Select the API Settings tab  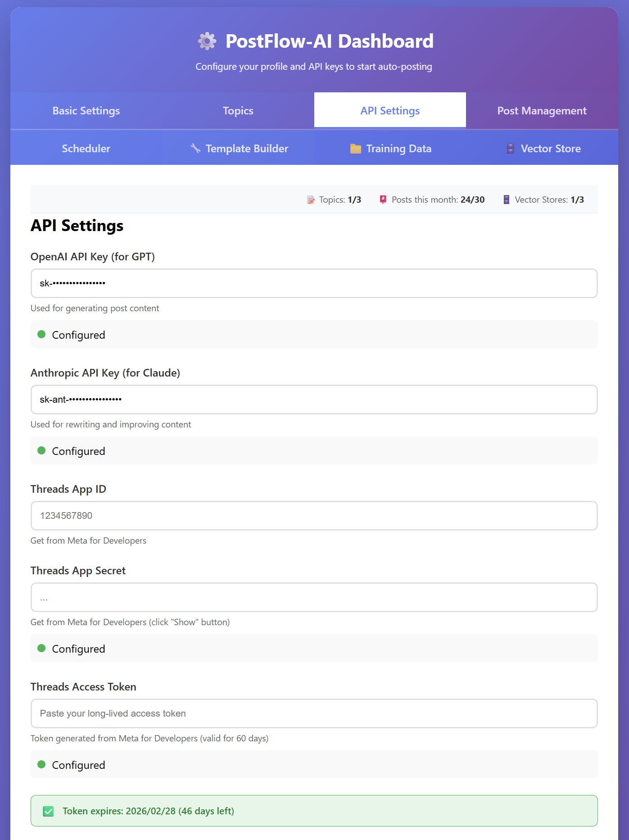390,110
